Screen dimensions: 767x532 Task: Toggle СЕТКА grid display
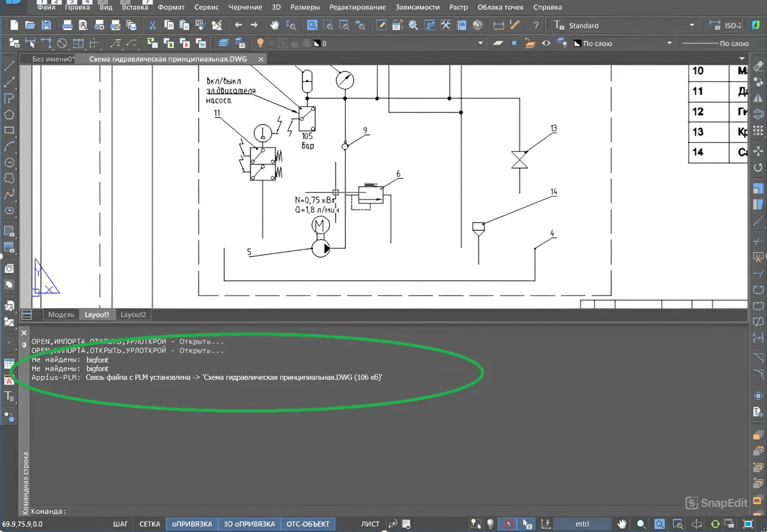tap(149, 524)
